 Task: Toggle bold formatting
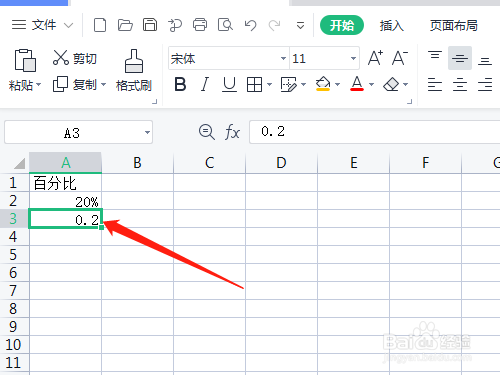180,84
